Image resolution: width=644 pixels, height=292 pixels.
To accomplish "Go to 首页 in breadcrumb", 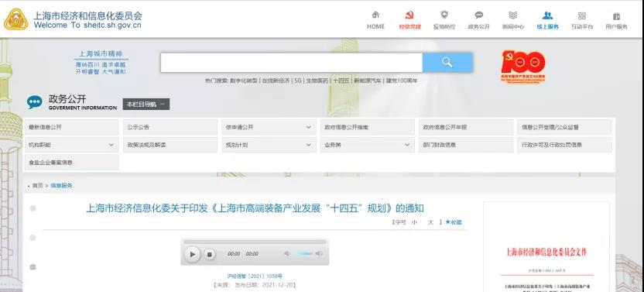I will [x=37, y=186].
